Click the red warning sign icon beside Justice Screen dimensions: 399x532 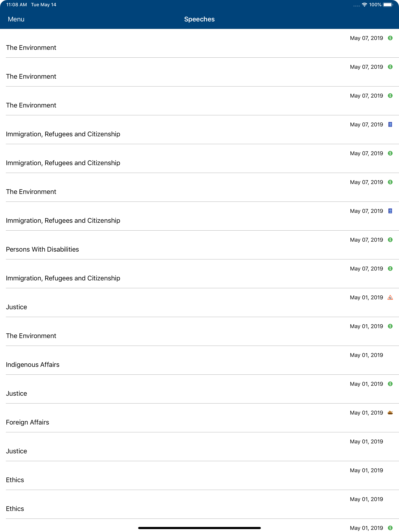click(x=390, y=298)
